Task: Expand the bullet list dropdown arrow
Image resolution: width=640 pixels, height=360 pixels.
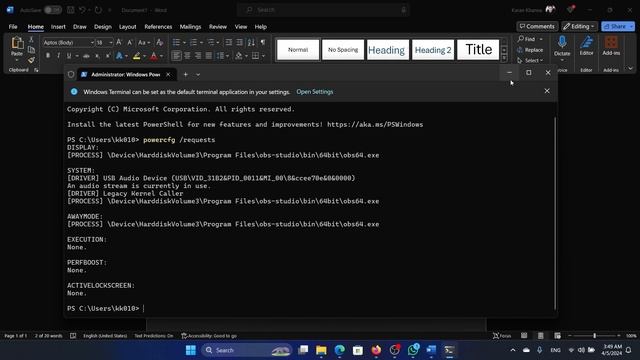Action: [x=184, y=42]
